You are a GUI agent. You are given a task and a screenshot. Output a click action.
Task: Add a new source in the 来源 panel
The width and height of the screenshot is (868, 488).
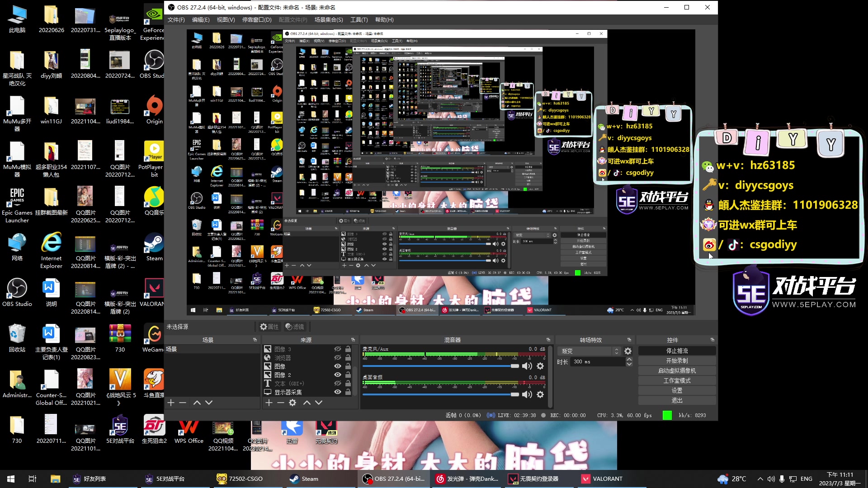pyautogui.click(x=269, y=403)
